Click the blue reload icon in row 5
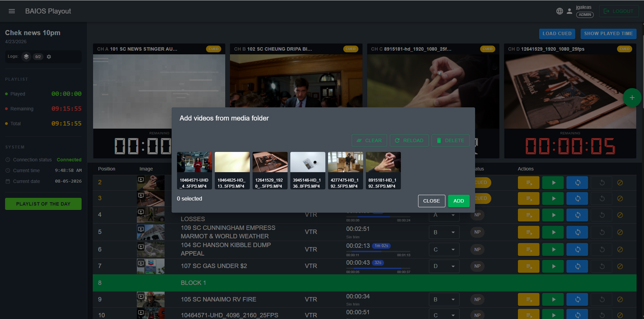 point(577,232)
